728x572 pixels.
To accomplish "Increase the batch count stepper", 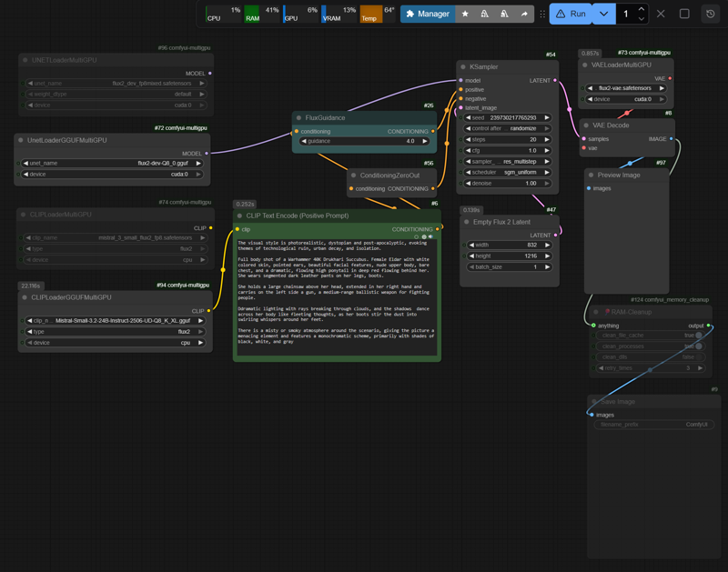I will (642, 9).
